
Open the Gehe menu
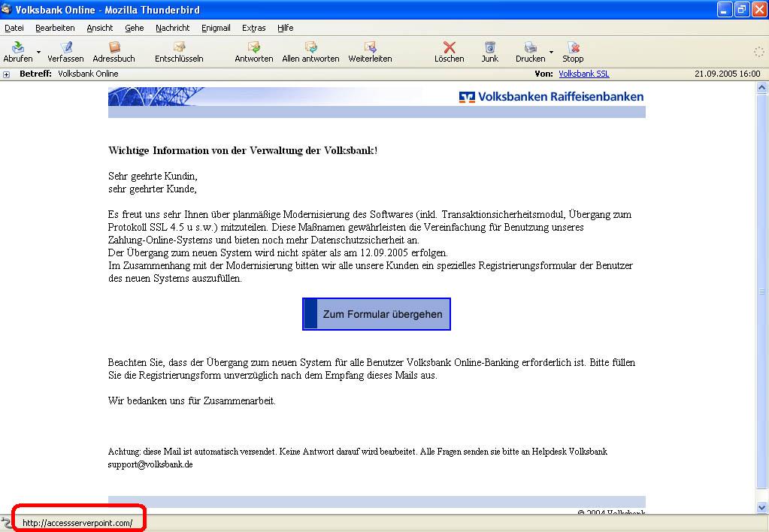pos(135,28)
